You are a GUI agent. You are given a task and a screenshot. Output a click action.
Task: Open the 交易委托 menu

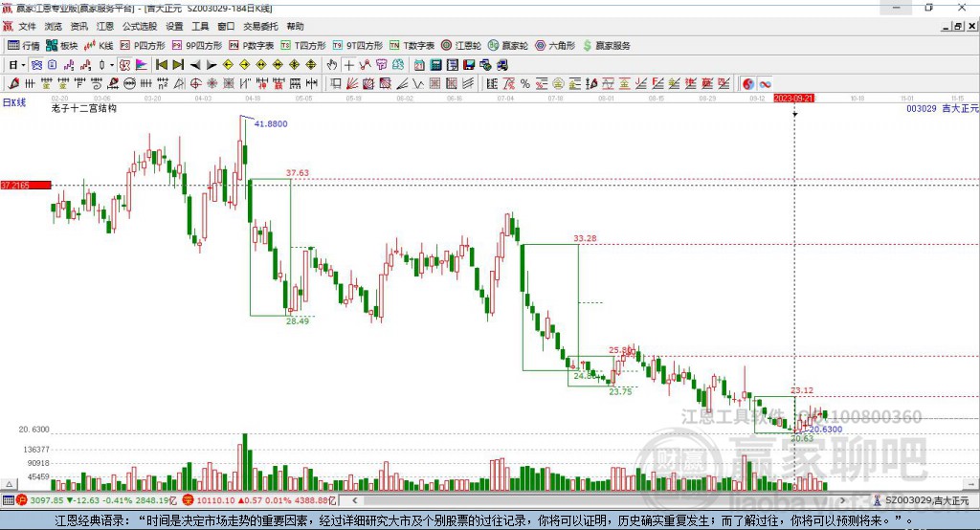click(x=260, y=26)
